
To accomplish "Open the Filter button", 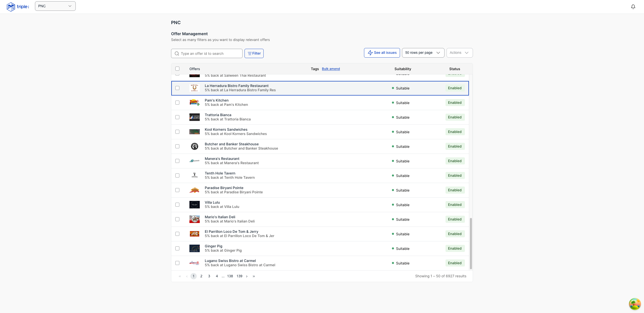I will pyautogui.click(x=254, y=53).
